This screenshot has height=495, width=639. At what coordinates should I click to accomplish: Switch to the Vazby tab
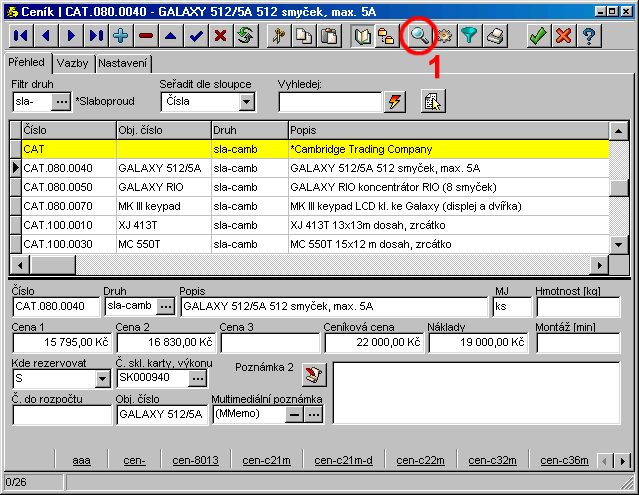[73, 63]
